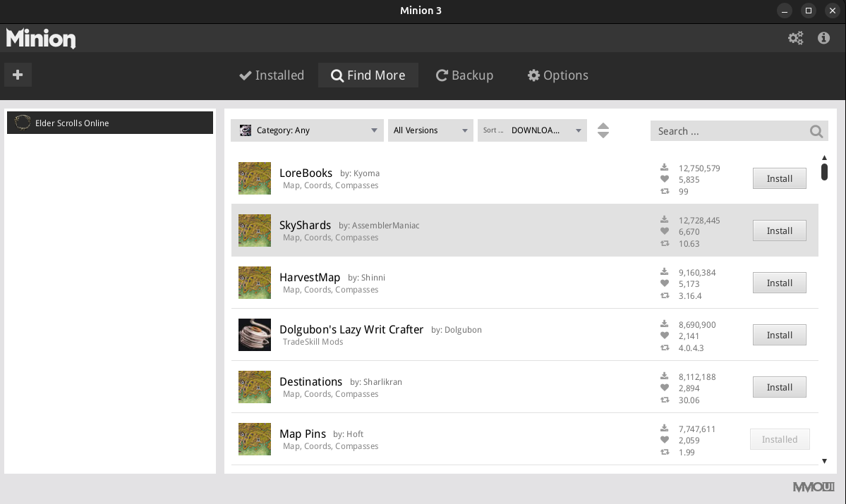Image resolution: width=846 pixels, height=504 pixels.
Task: Click category icon in Category dropdown
Action: [x=246, y=130]
